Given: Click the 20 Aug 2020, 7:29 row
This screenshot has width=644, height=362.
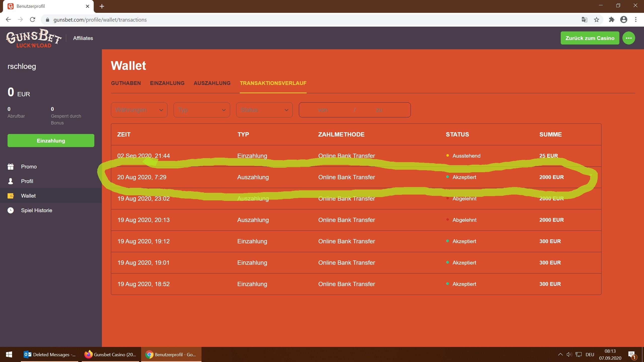Looking at the screenshot, I should [356, 177].
